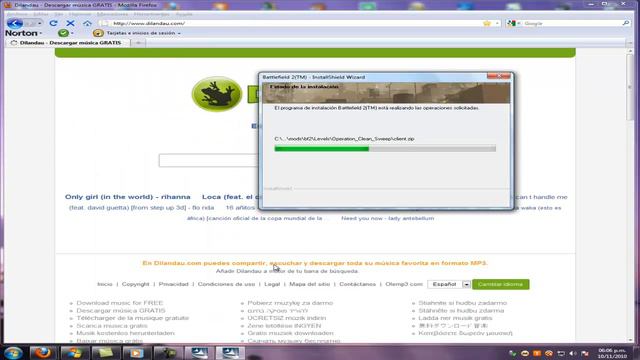Open the Marcadores menu
The height and width of the screenshot is (360, 640).
pyautogui.click(x=112, y=14)
